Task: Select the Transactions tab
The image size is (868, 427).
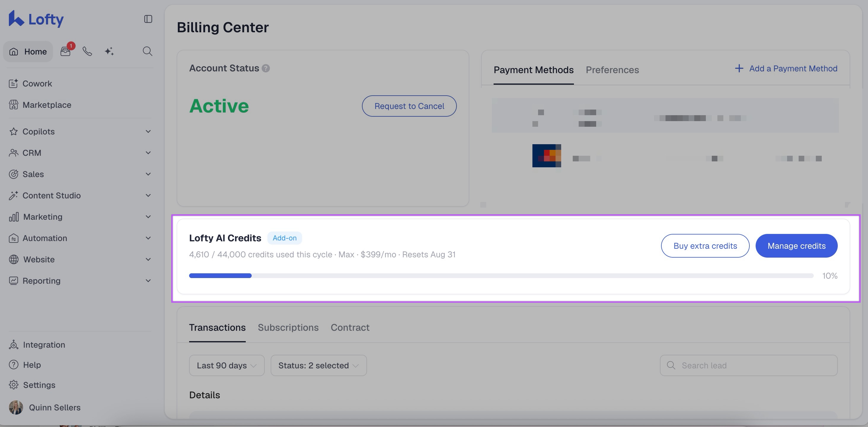Action: point(217,328)
